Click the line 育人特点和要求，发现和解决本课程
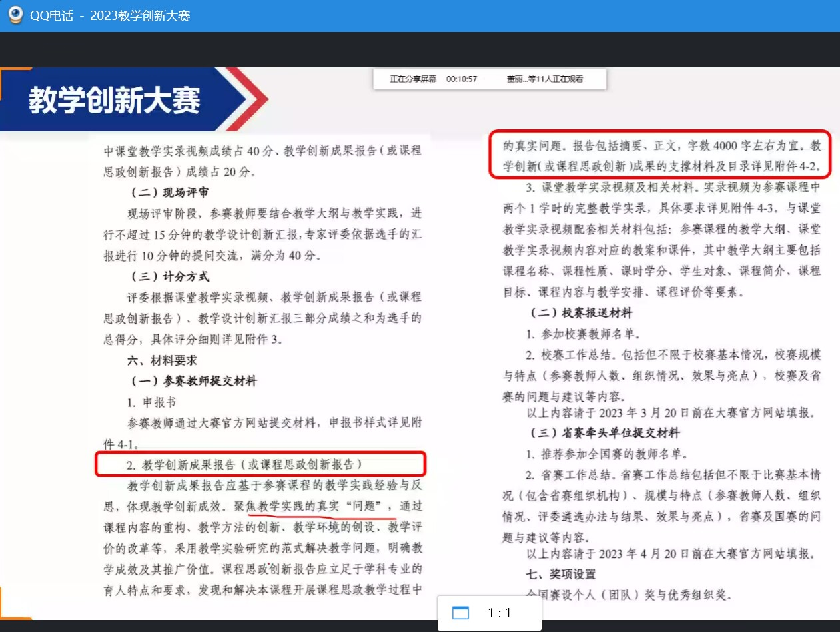The image size is (840, 632). pyautogui.click(x=263, y=589)
